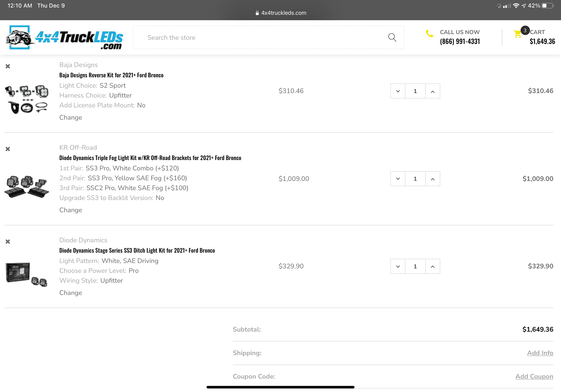Increase quantity of SS3 Ditch Light Kit
Viewport: 561px width, 392px height.
tap(432, 266)
